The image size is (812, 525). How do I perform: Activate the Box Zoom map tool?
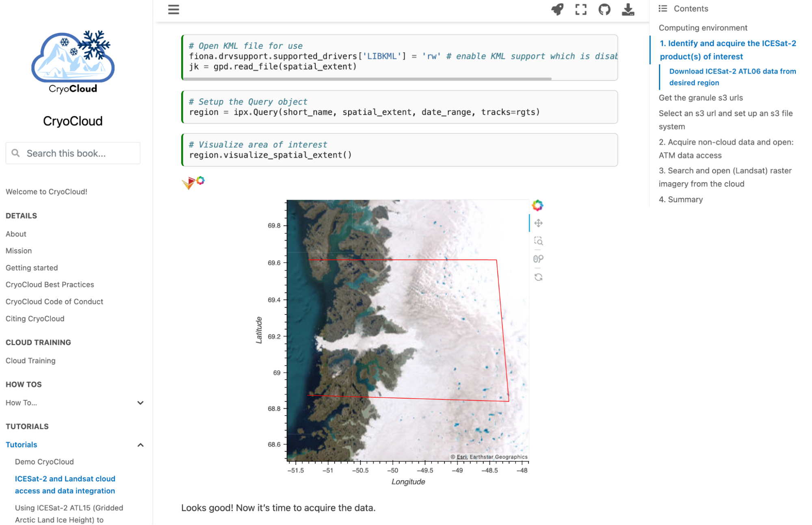538,241
